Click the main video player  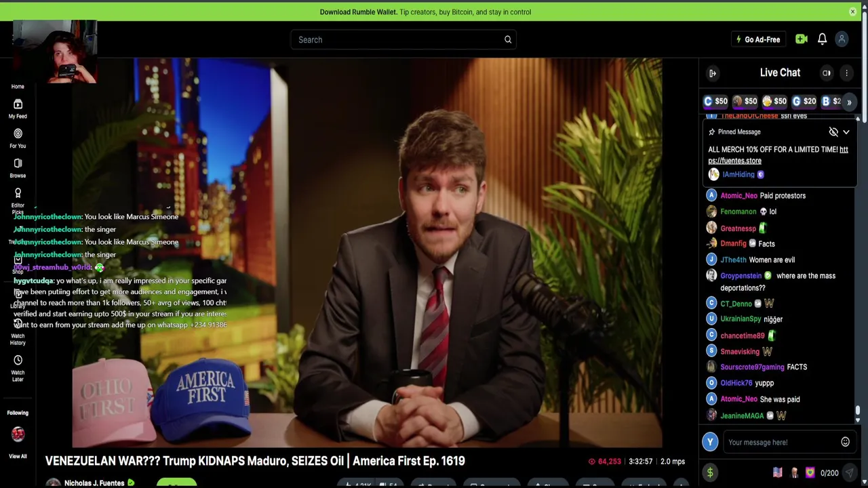[367, 252]
